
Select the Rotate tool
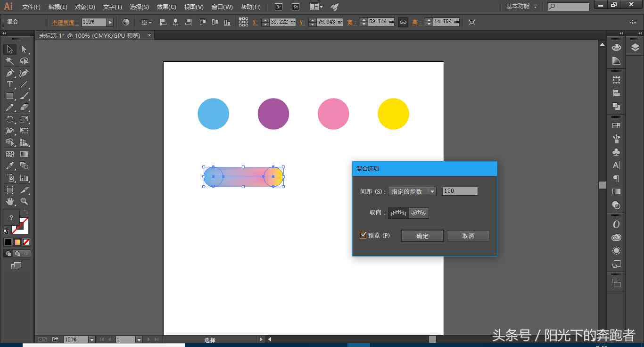click(10, 119)
